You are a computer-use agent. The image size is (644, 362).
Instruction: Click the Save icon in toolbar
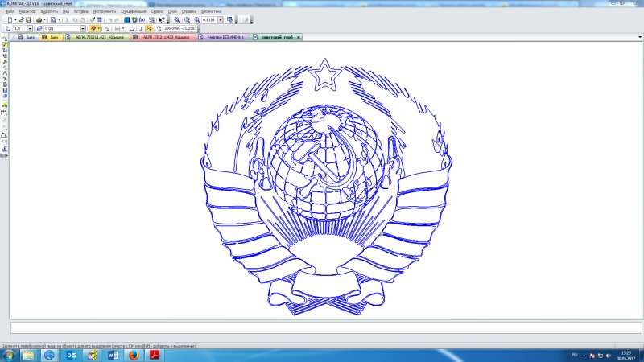tap(28, 19)
